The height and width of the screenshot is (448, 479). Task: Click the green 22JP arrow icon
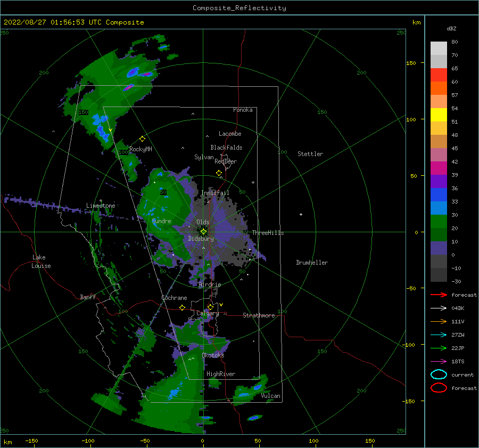[x=439, y=348]
